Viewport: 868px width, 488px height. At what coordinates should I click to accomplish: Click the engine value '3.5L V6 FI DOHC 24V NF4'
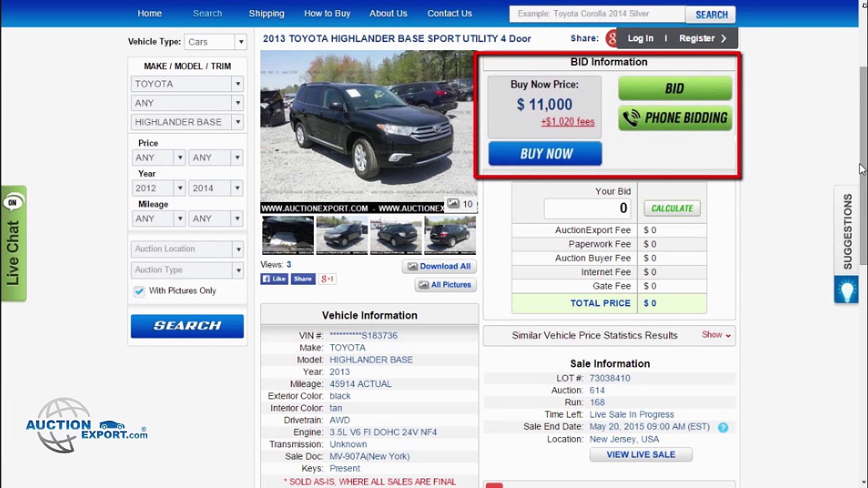[x=383, y=432]
